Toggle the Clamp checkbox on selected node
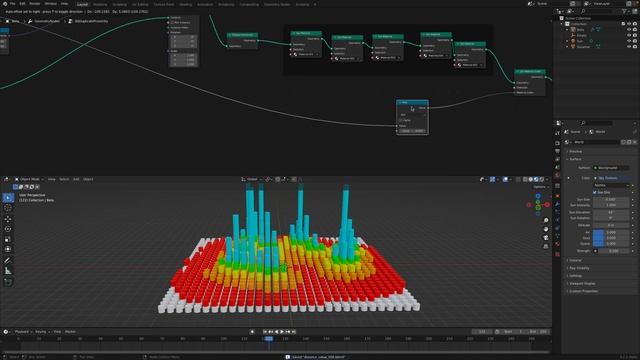The width and height of the screenshot is (640, 360). tap(401, 120)
